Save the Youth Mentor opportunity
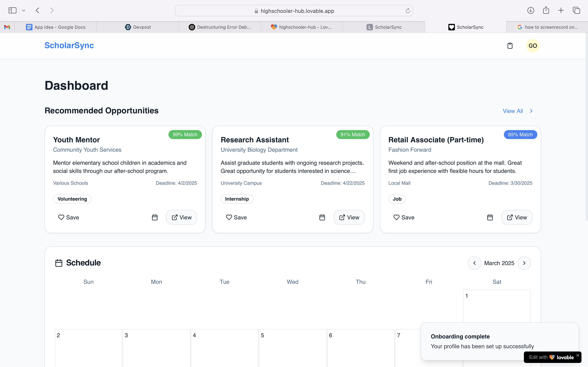Screen dimensions: 588x367 coord(69,217)
